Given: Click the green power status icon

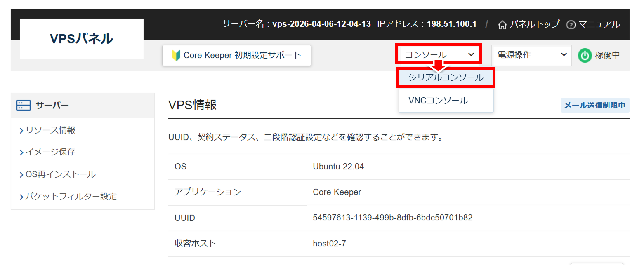Looking at the screenshot, I should coord(585,55).
